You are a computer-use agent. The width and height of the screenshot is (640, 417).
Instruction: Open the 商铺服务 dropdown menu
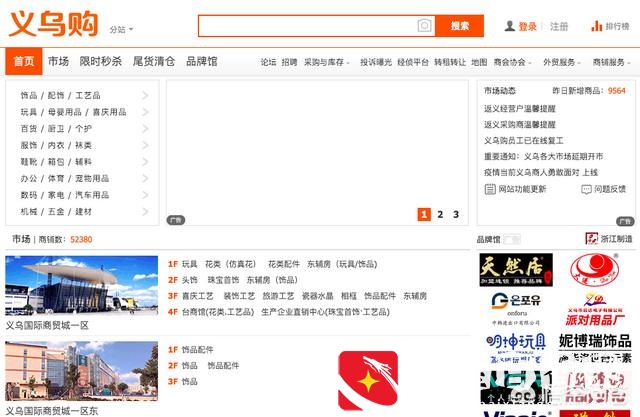coord(611,62)
